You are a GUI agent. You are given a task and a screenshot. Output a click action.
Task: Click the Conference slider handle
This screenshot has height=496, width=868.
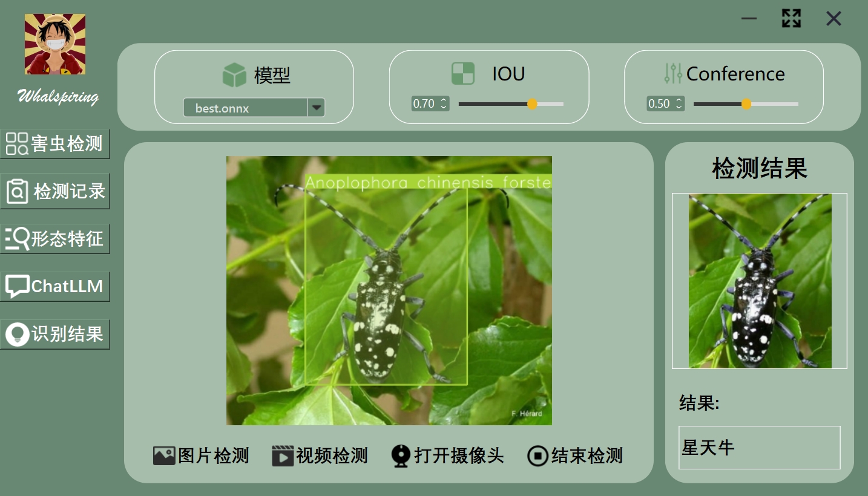coord(746,104)
